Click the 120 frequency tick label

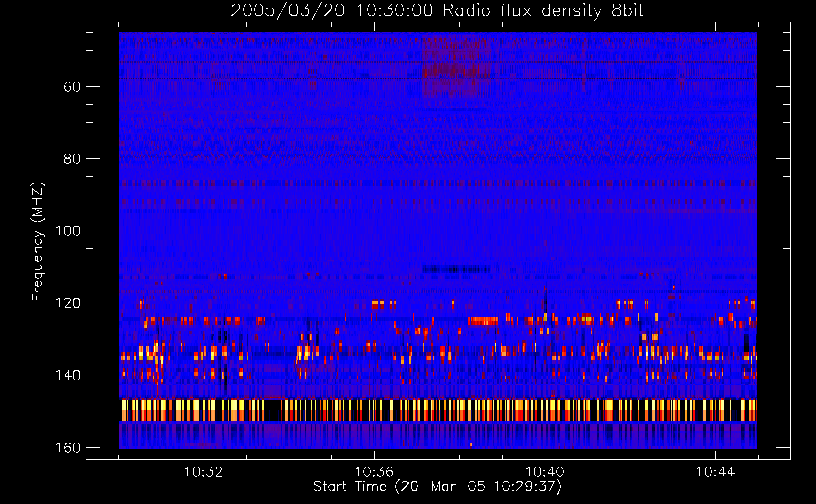(68, 303)
